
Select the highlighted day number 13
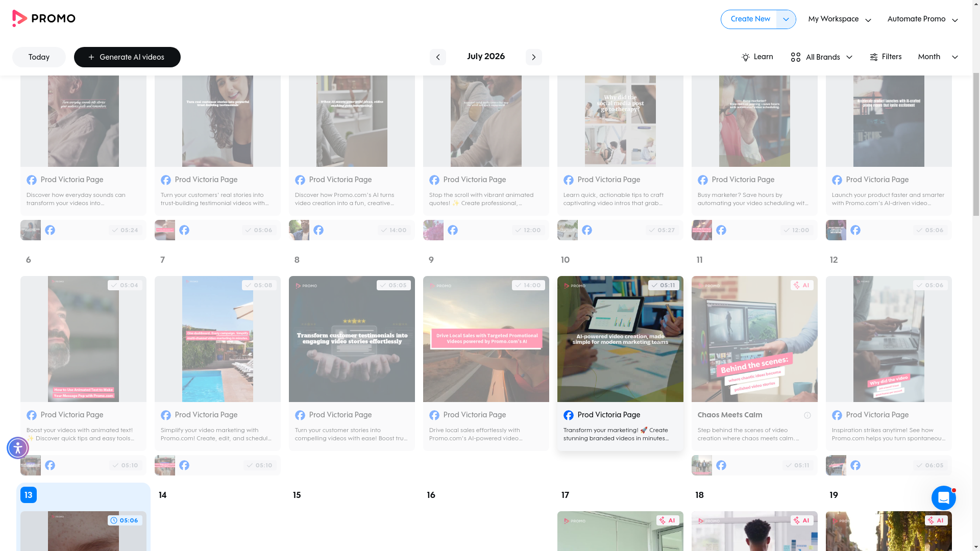click(29, 495)
